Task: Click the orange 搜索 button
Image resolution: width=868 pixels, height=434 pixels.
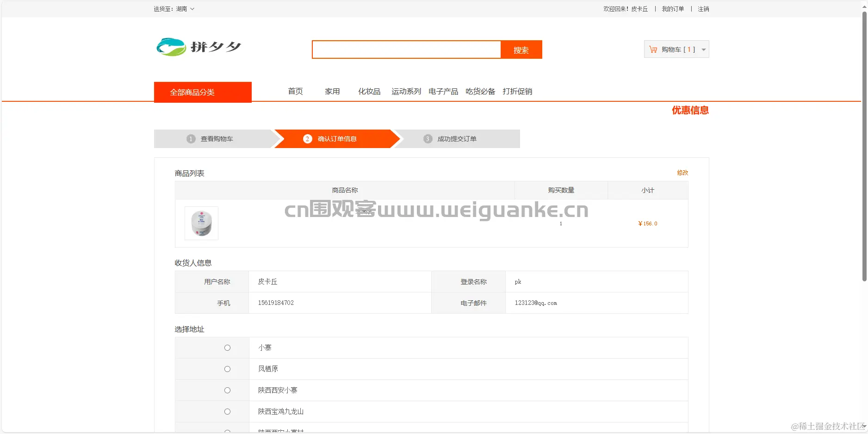Action: pyautogui.click(x=521, y=50)
